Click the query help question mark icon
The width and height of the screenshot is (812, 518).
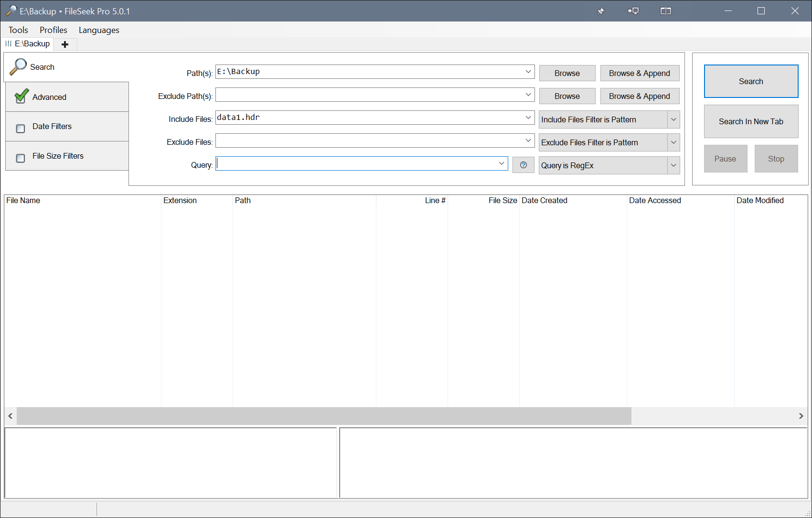[x=523, y=165]
